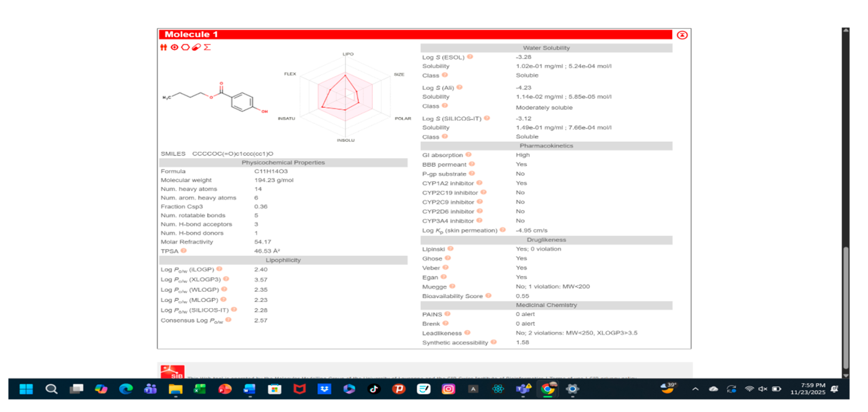Select the twin-molecules comparison icon

(164, 47)
